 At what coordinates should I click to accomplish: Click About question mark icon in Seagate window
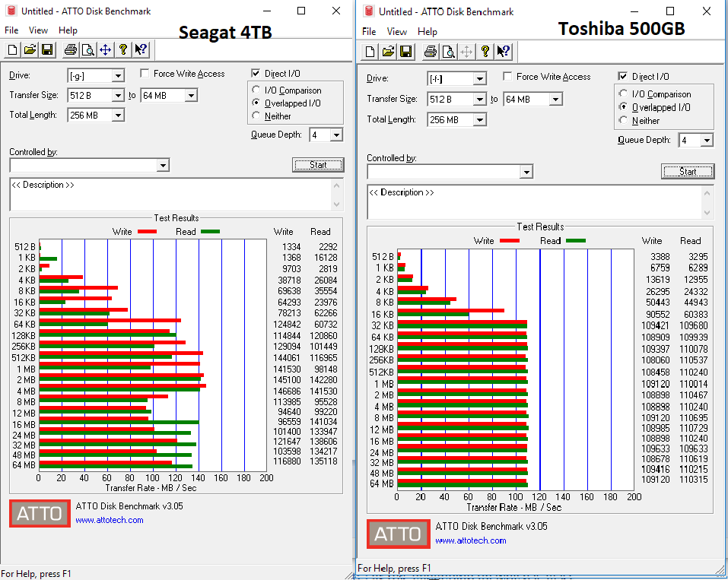pyautogui.click(x=123, y=49)
